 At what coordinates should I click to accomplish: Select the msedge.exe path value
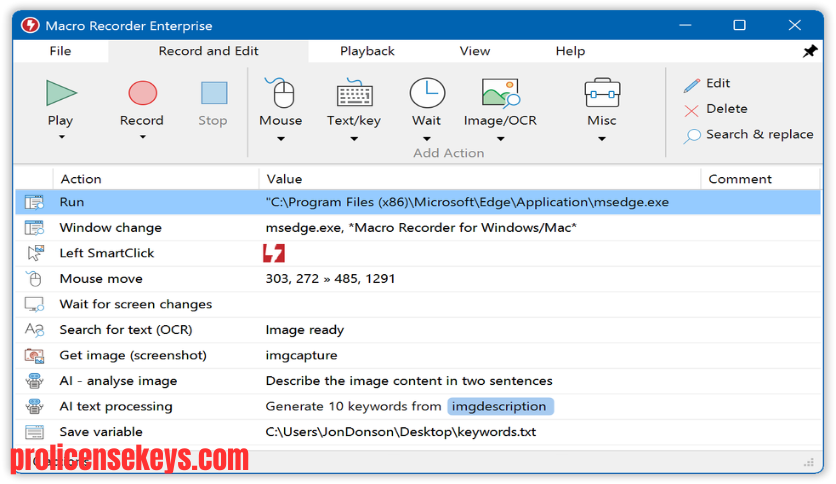coord(467,203)
